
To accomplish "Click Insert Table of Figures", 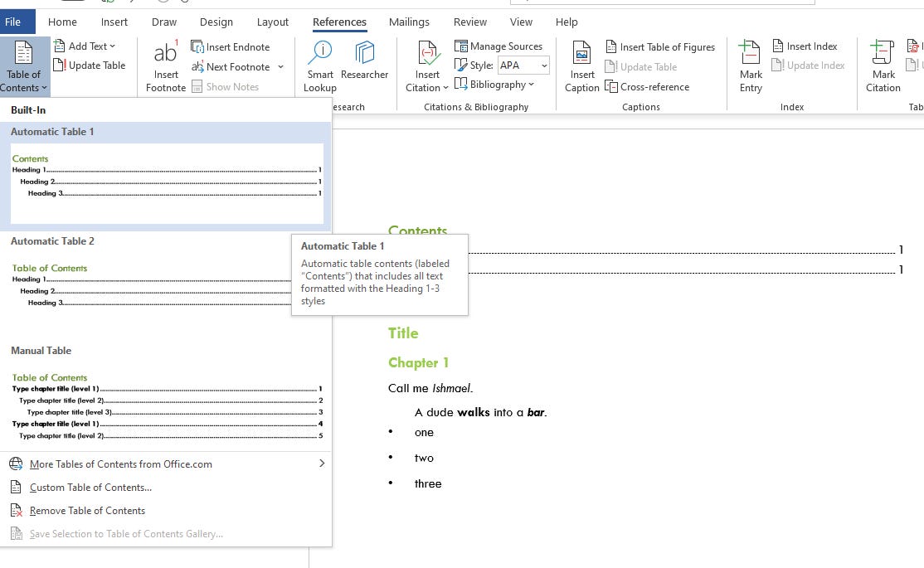I will [660, 46].
